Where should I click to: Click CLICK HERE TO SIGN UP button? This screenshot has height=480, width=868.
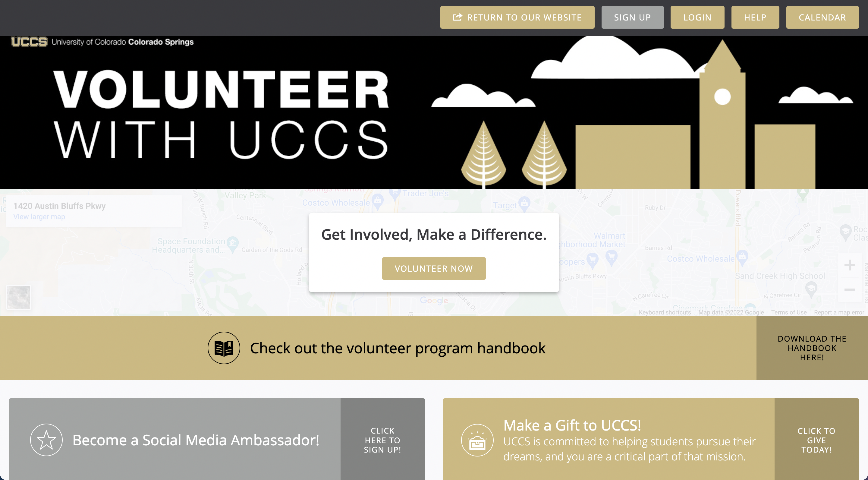382,440
